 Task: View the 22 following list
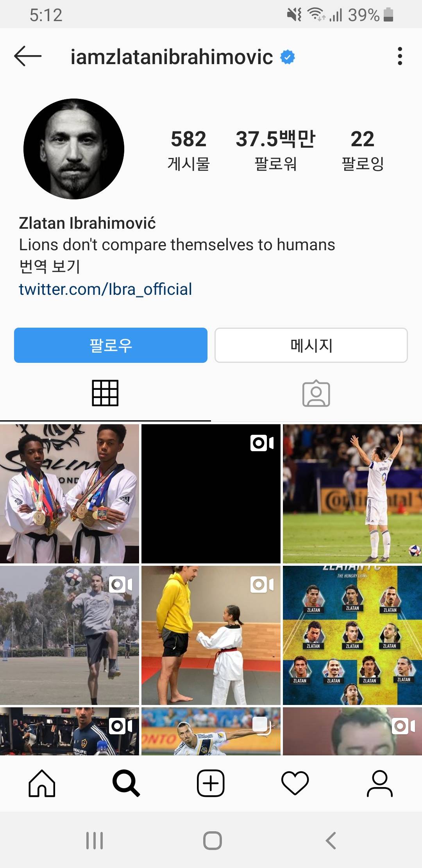(x=363, y=150)
